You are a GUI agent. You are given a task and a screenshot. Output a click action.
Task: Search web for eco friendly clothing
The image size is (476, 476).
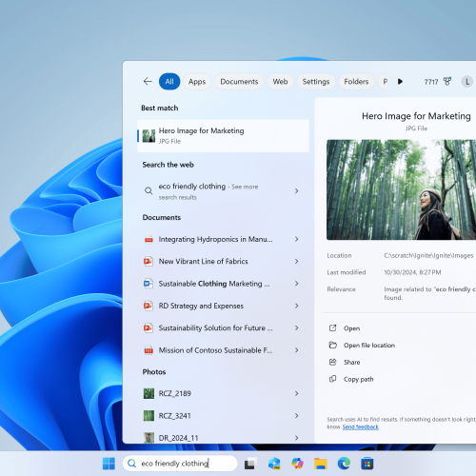click(223, 191)
